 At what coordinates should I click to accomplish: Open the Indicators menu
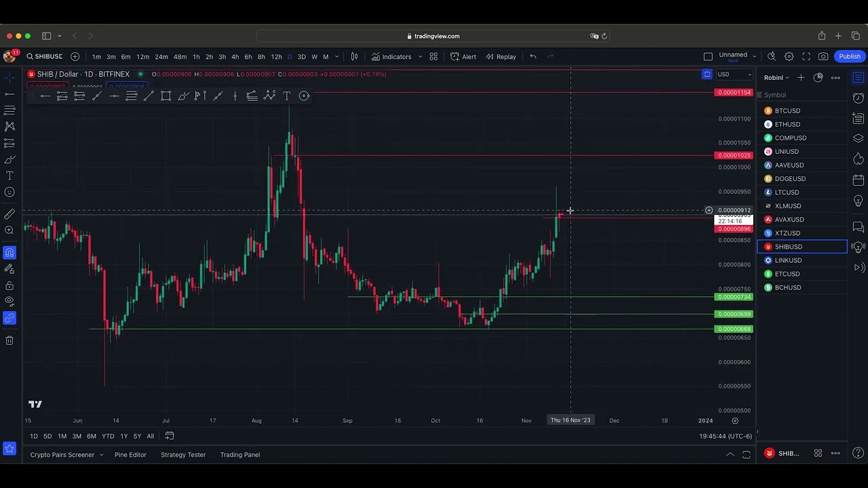(x=391, y=57)
